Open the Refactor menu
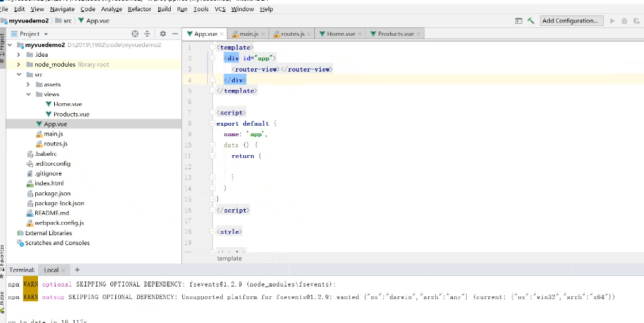644x323 pixels. (x=139, y=9)
